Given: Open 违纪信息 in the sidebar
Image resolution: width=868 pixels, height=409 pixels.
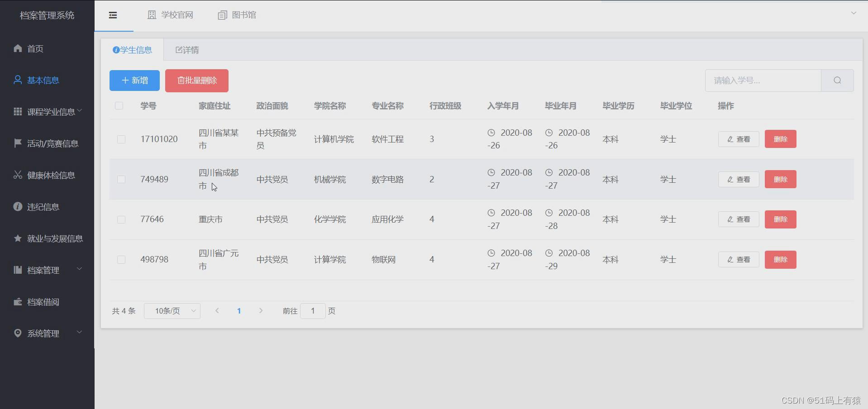Looking at the screenshot, I should point(47,207).
